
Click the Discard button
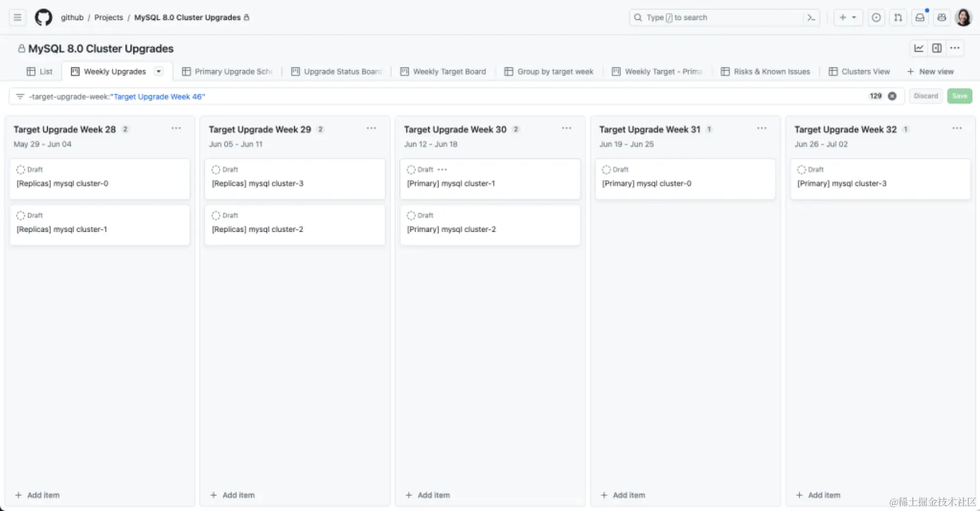coord(926,96)
